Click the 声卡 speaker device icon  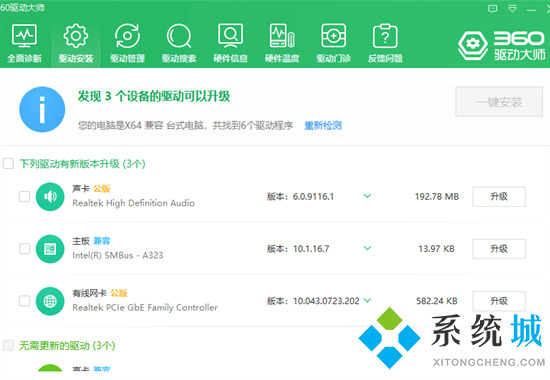[x=50, y=196]
